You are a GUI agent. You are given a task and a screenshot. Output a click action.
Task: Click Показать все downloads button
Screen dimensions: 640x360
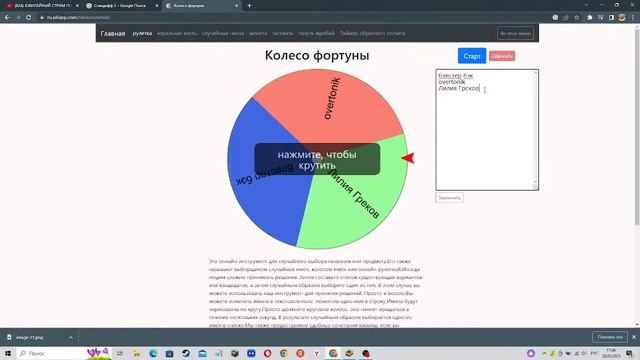[610, 337]
